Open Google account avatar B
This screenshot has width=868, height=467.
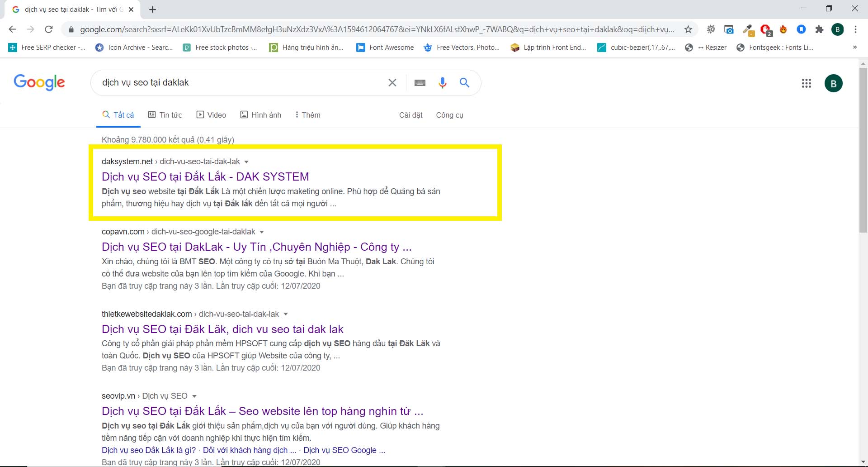pos(834,83)
